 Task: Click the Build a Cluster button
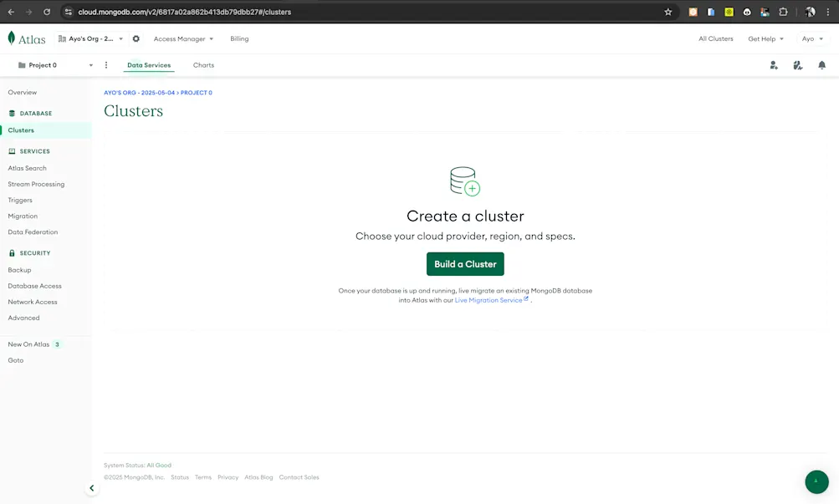(x=465, y=263)
